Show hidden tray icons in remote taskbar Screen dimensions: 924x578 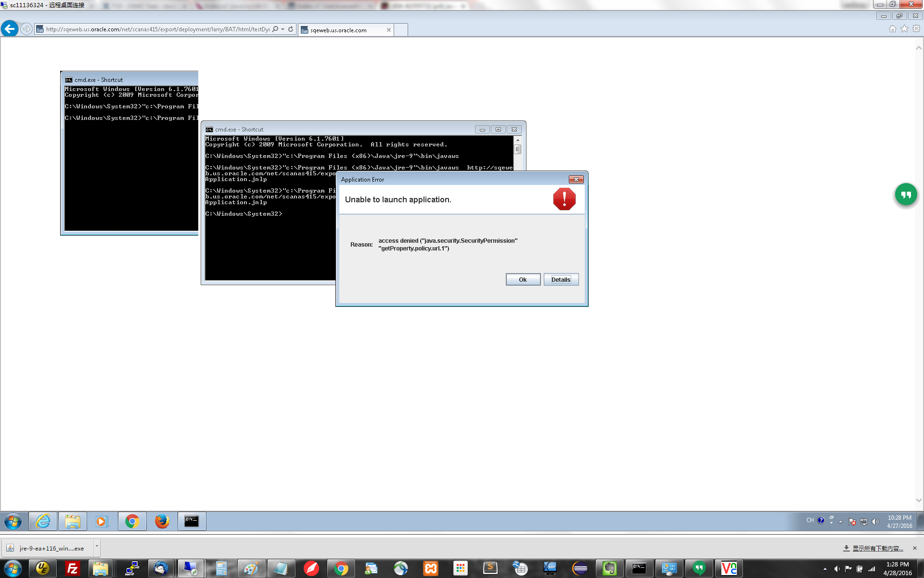click(840, 522)
